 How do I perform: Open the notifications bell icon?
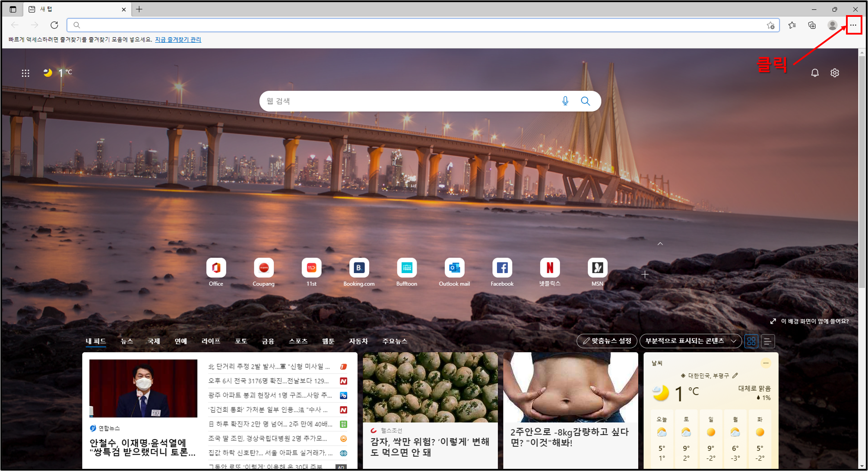[x=814, y=73]
